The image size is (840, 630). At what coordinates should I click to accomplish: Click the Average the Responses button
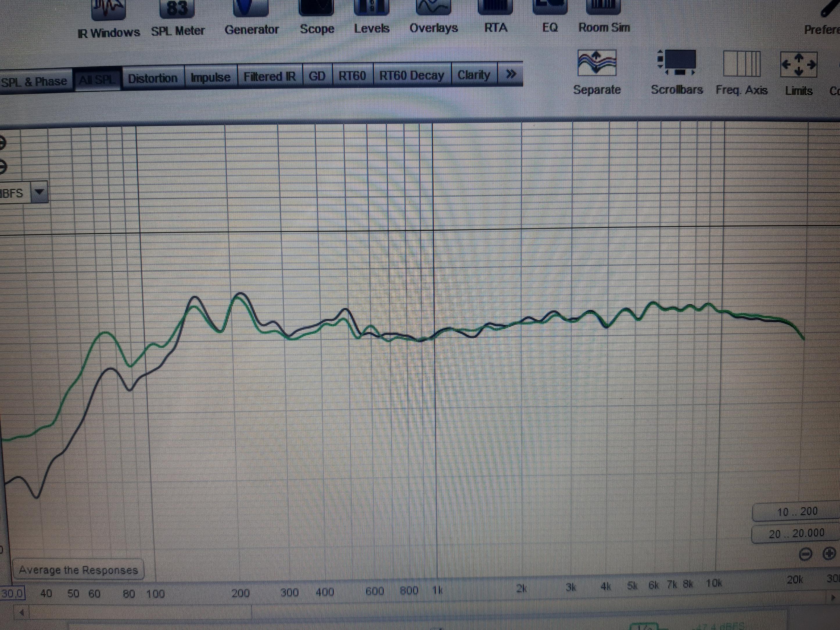coord(78,570)
